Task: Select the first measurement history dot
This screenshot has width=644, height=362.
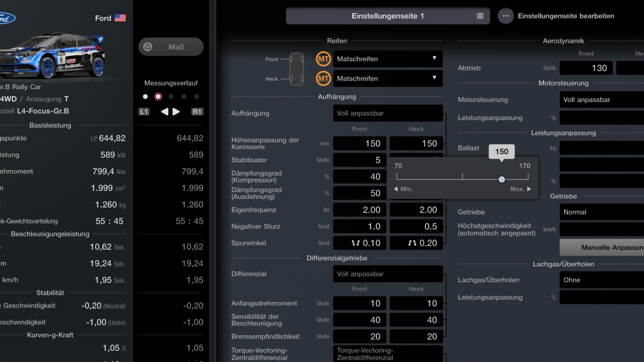Action: [x=145, y=97]
